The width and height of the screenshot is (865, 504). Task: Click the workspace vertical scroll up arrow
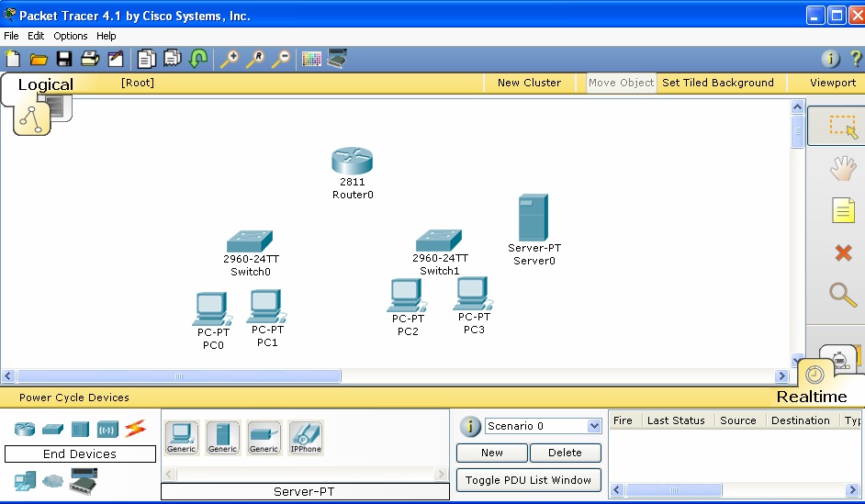point(797,106)
